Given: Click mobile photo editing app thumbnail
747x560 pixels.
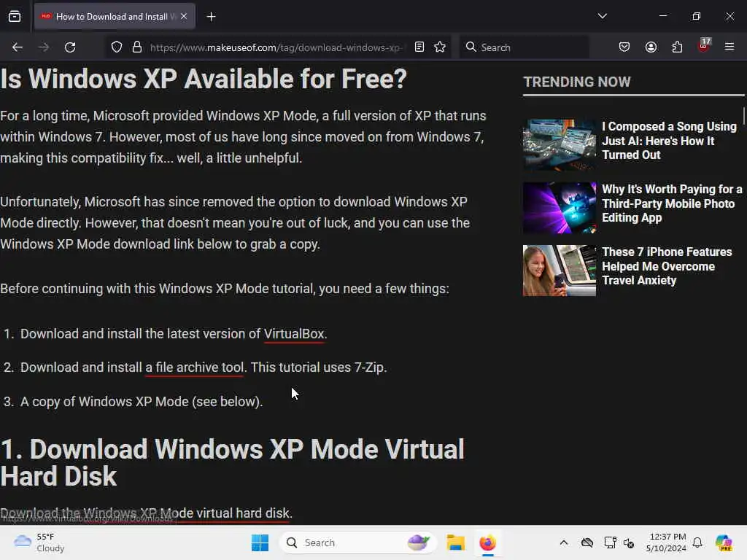Looking at the screenshot, I should click(x=560, y=208).
